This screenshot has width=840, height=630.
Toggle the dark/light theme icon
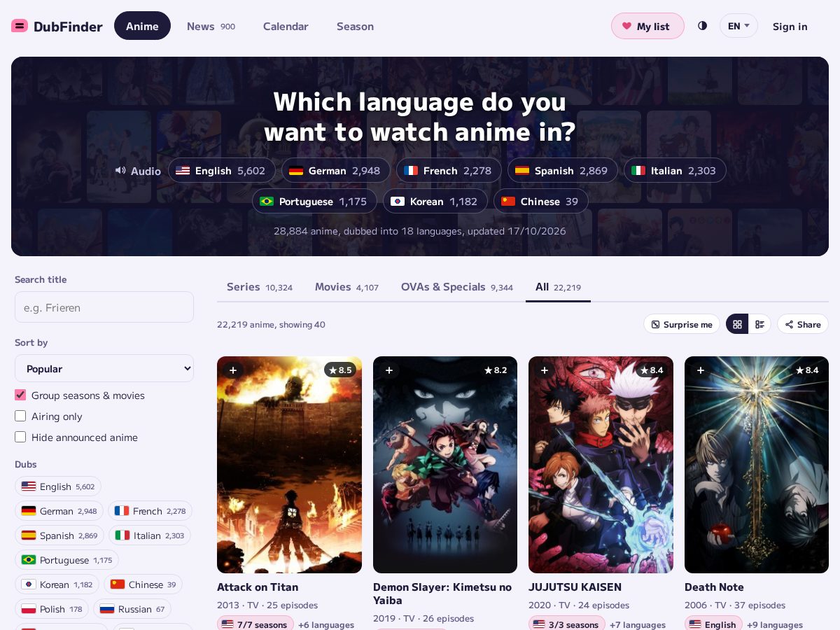pyautogui.click(x=702, y=26)
